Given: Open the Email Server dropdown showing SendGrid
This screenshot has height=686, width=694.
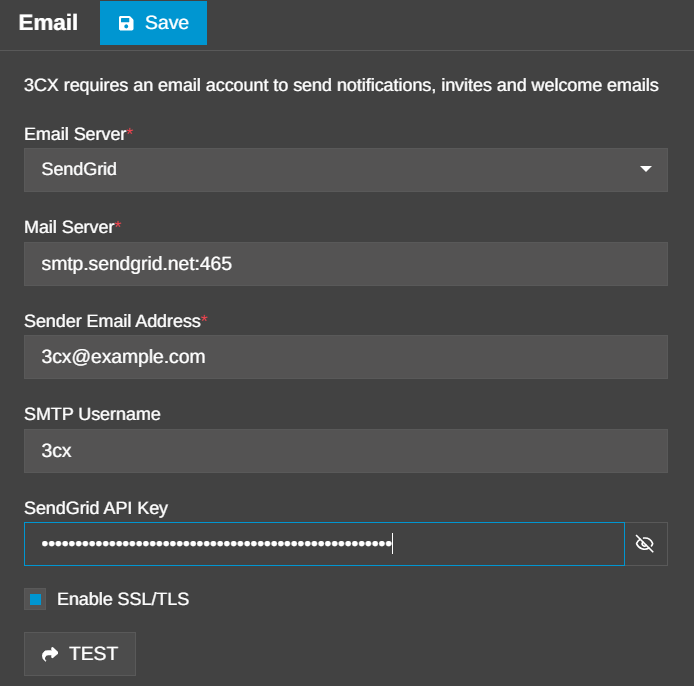Looking at the screenshot, I should [346, 170].
